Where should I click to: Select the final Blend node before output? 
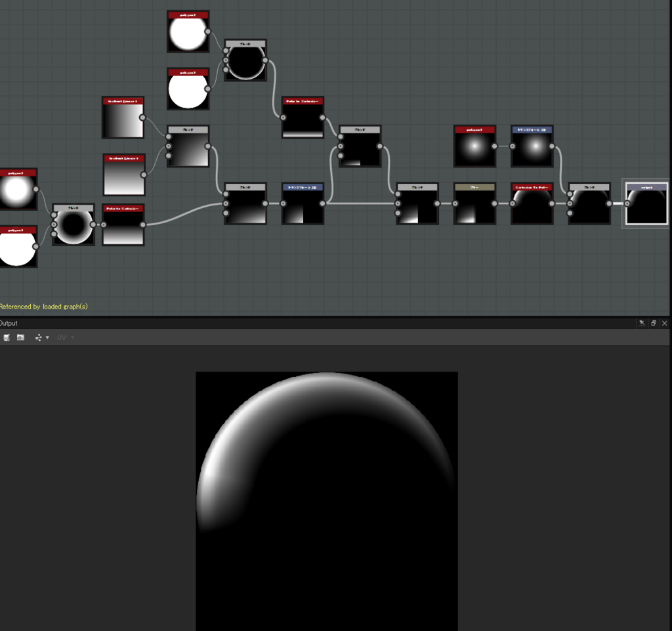[590, 204]
